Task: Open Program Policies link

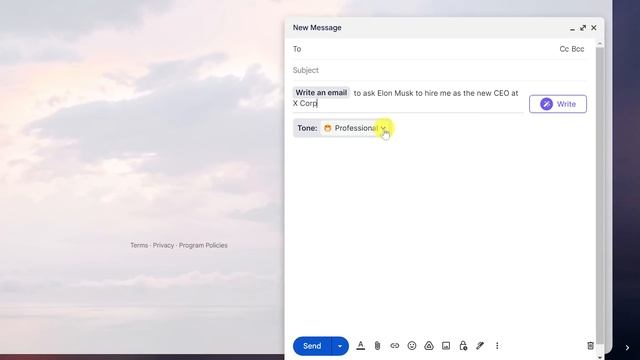Action: [203, 245]
